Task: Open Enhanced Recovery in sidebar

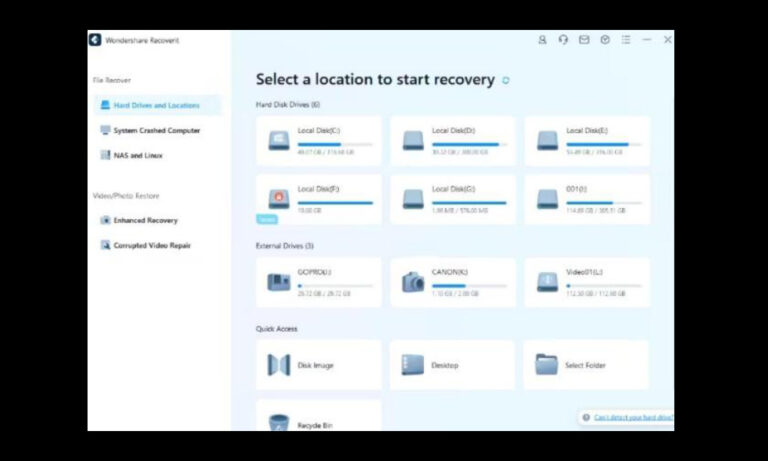Action: tap(145, 220)
